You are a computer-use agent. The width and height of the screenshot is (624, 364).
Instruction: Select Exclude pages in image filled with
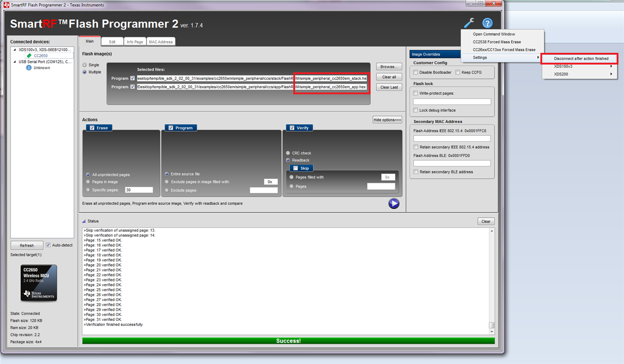pos(167,181)
